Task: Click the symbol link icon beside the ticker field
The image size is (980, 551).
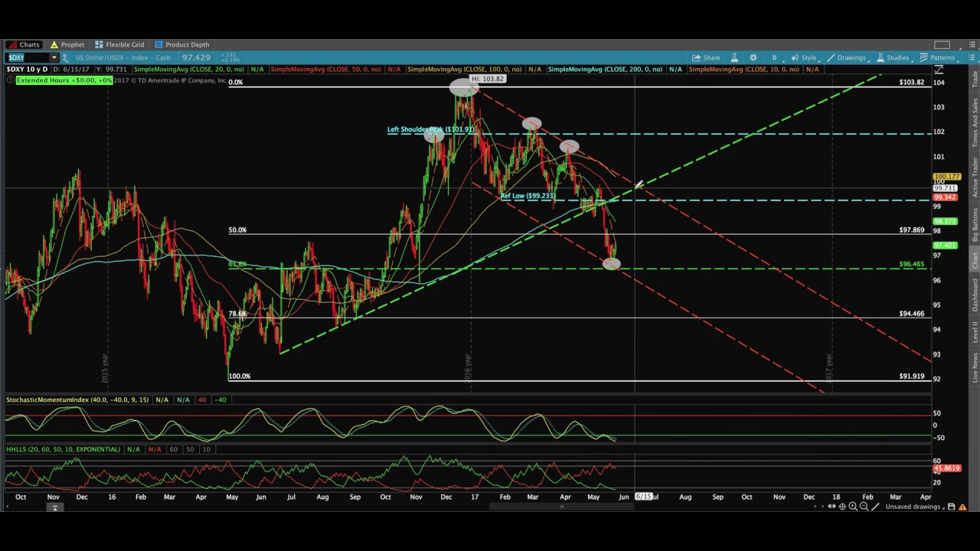Action: click(66, 58)
